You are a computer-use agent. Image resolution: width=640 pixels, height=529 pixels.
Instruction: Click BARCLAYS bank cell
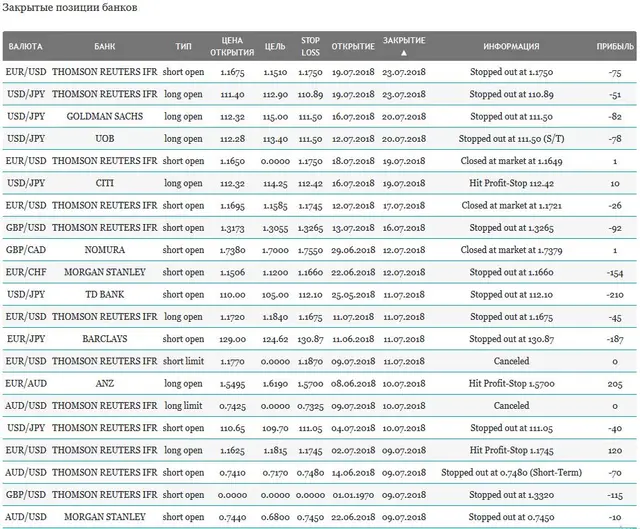point(104,339)
